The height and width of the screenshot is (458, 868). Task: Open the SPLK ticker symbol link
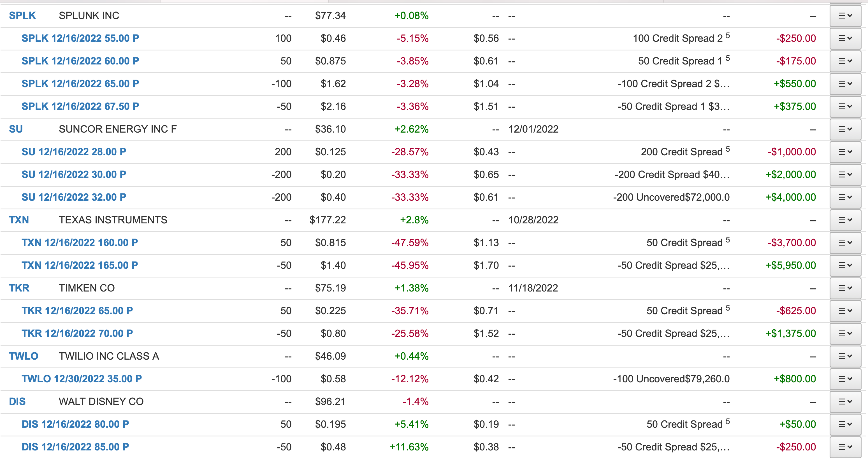point(22,16)
